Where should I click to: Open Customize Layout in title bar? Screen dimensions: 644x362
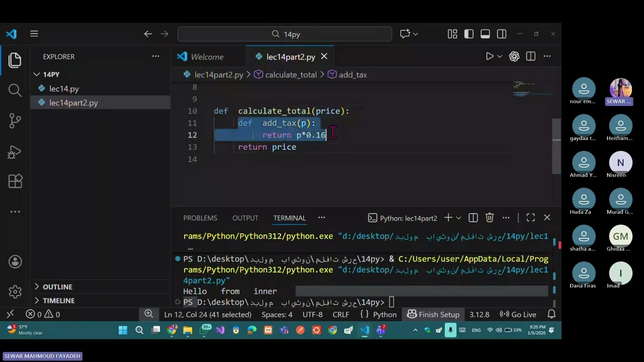point(452,34)
